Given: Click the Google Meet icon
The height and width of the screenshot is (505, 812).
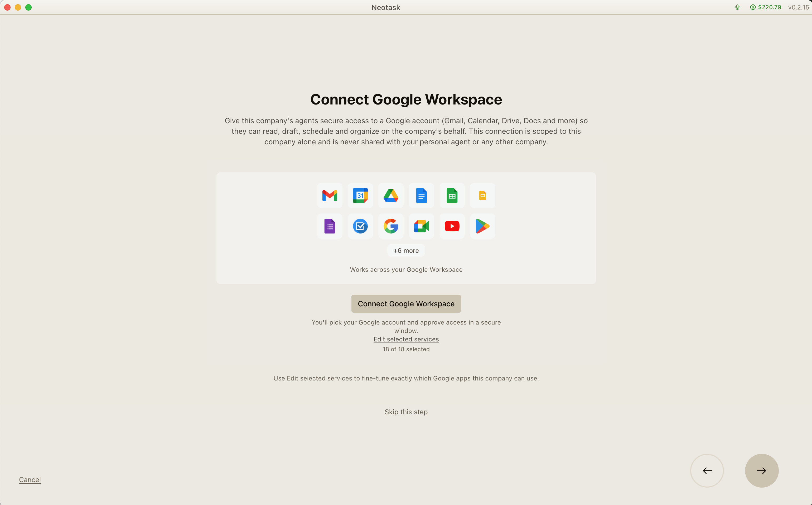Looking at the screenshot, I should point(422,226).
